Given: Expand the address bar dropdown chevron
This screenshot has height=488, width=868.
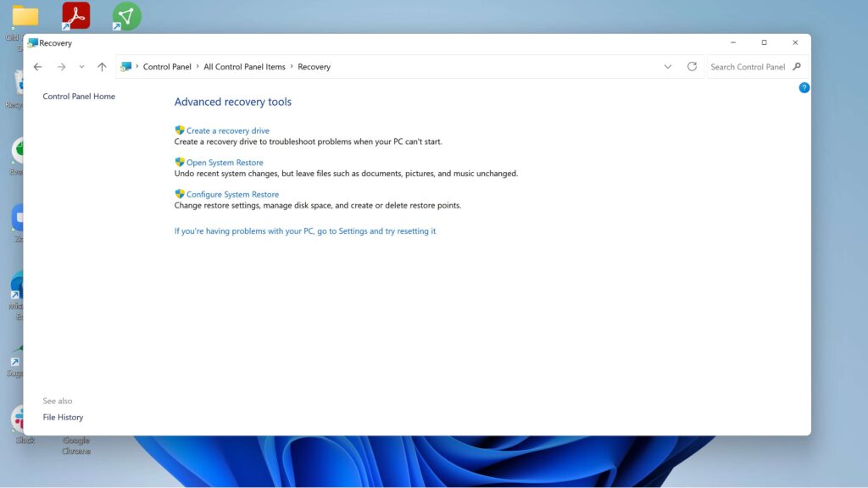Looking at the screenshot, I should [x=668, y=66].
